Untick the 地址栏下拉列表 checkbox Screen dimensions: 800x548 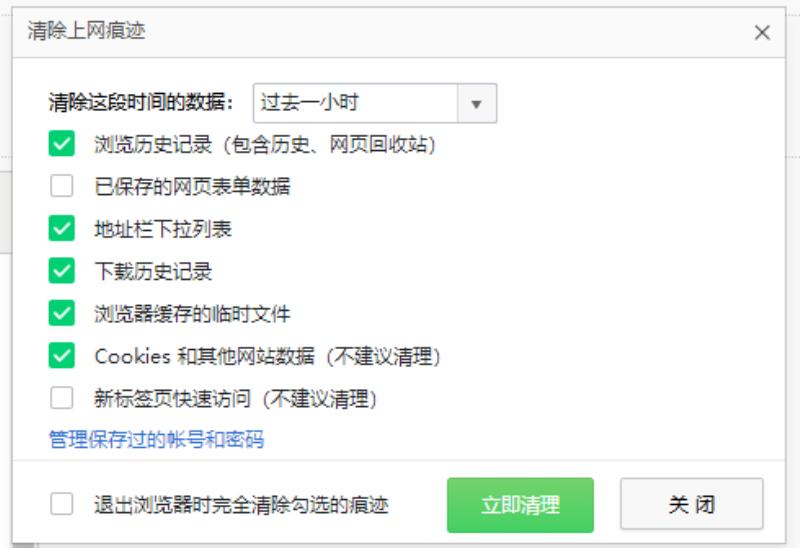pyautogui.click(x=62, y=228)
